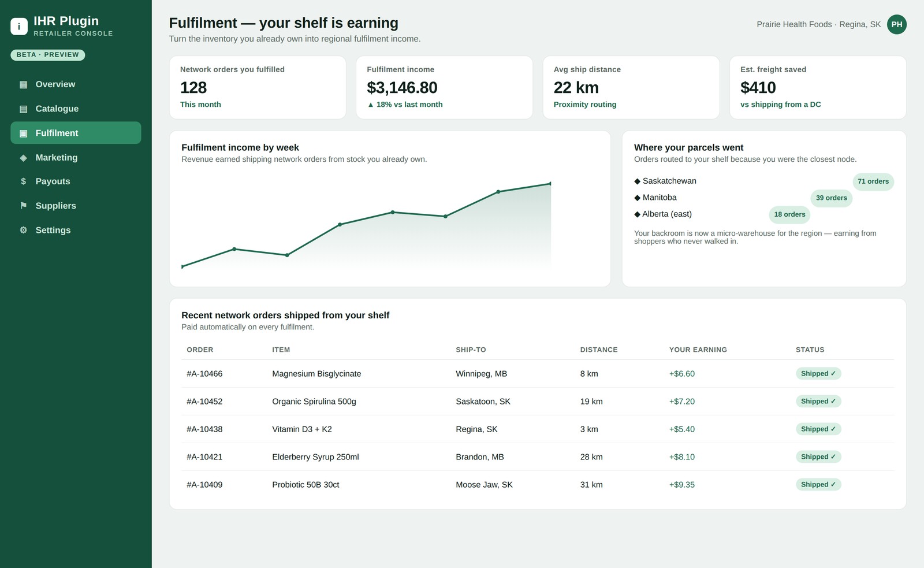924x568 pixels.
Task: Click the +$9.35 earning value
Action: click(682, 485)
